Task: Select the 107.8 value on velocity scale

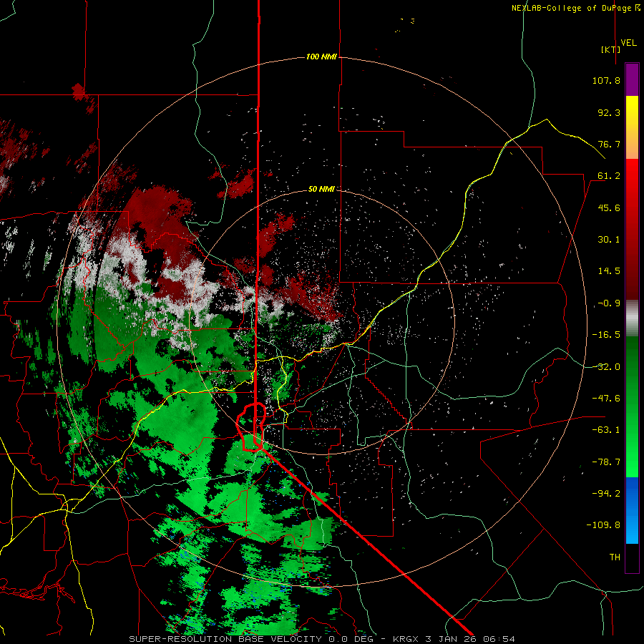Action: (606, 80)
